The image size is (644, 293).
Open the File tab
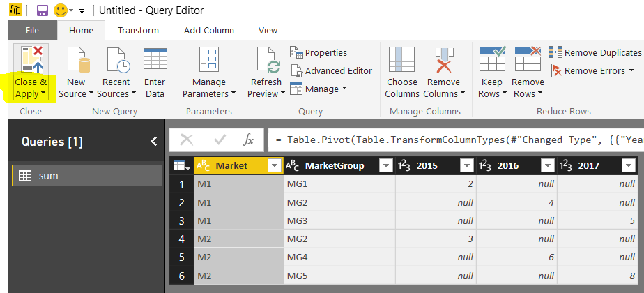(33, 31)
